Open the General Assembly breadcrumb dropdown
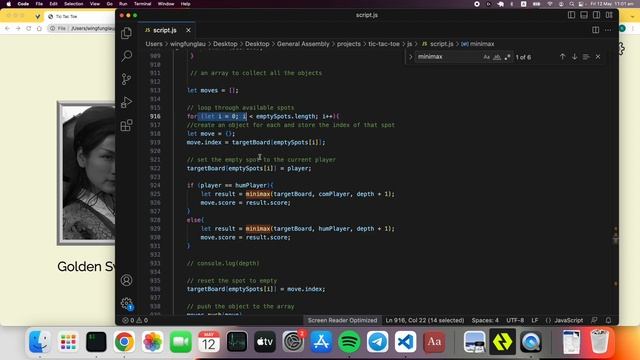The height and width of the screenshot is (360, 640). click(303, 44)
